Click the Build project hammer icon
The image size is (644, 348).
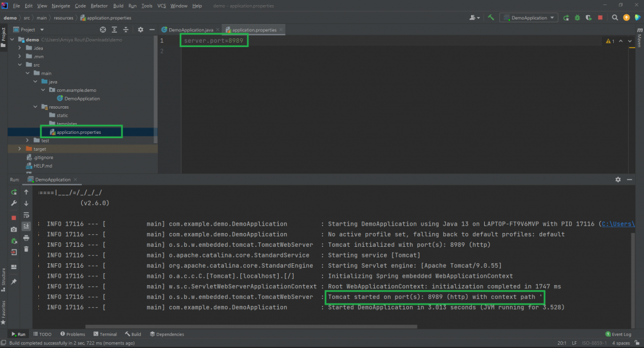pyautogui.click(x=492, y=18)
